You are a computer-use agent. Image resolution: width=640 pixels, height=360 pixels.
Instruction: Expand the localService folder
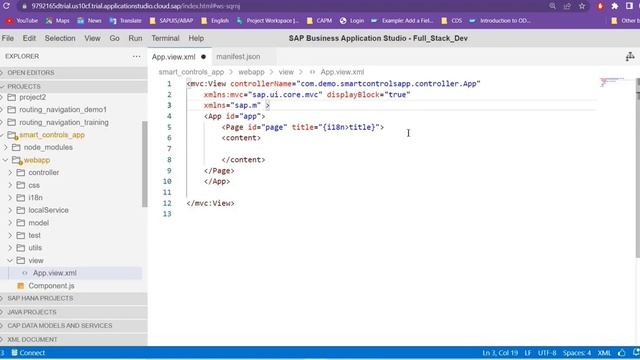[x=48, y=210]
